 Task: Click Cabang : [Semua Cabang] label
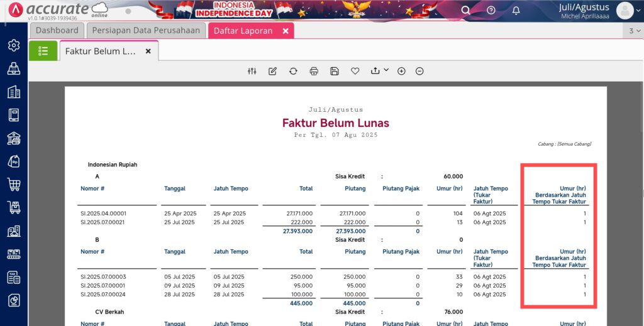click(564, 144)
